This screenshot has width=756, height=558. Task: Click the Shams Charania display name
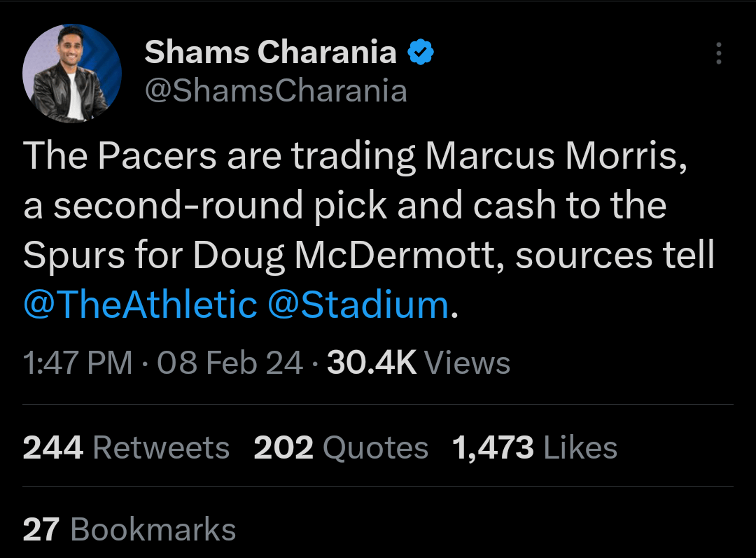point(270,53)
